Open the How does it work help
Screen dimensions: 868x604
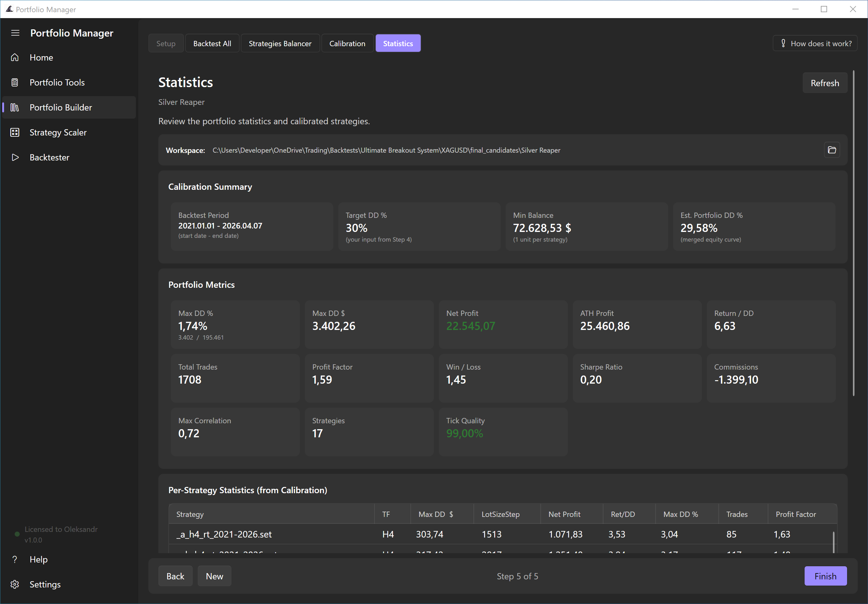click(815, 43)
